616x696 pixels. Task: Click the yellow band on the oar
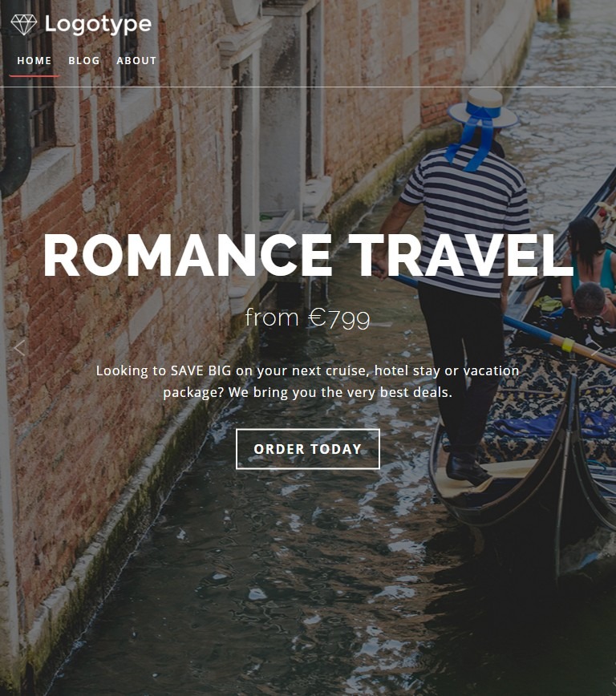tap(568, 345)
